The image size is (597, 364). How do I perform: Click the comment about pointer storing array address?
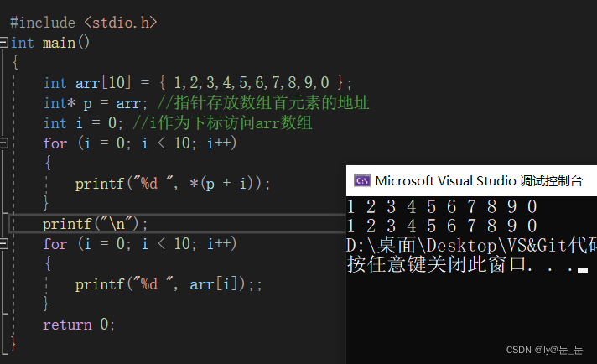tap(263, 103)
